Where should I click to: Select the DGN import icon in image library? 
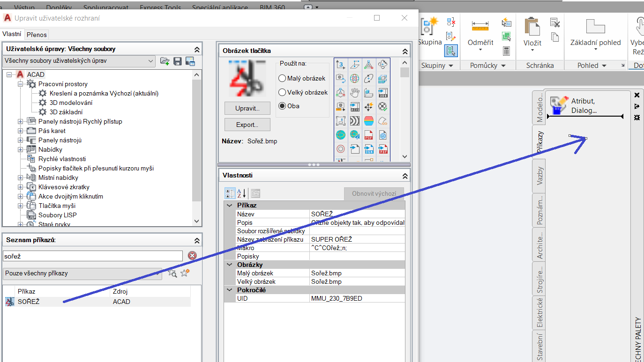pos(369,148)
